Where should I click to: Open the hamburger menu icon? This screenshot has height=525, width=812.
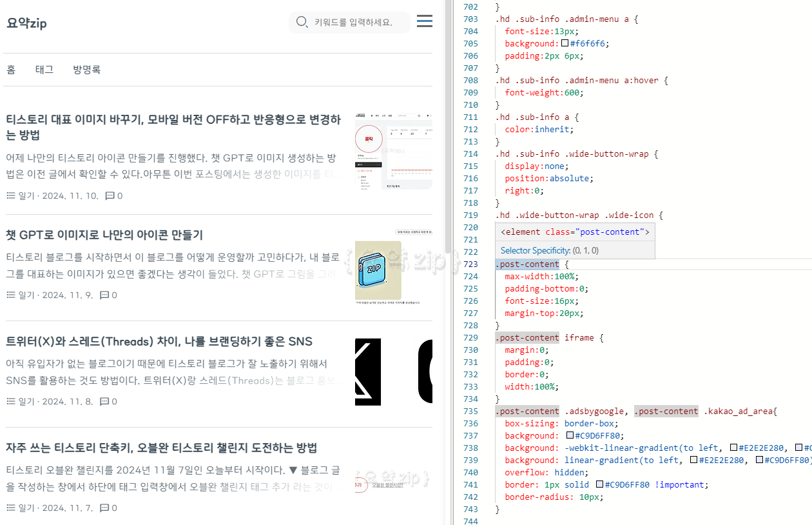click(x=425, y=21)
